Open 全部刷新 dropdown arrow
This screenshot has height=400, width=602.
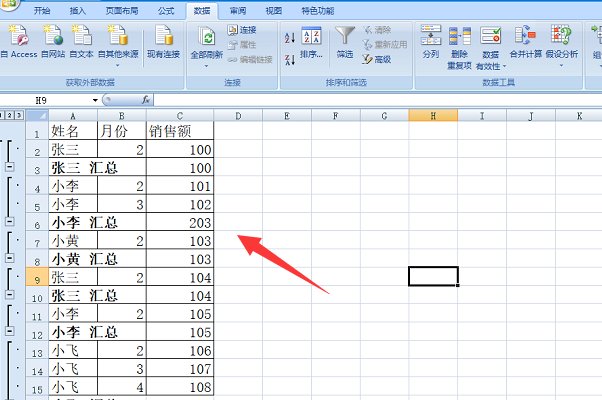[x=207, y=66]
